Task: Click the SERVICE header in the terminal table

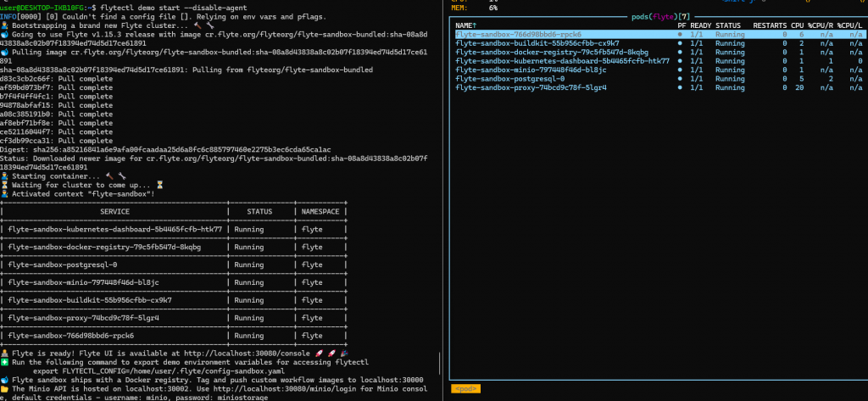Action: (114, 212)
